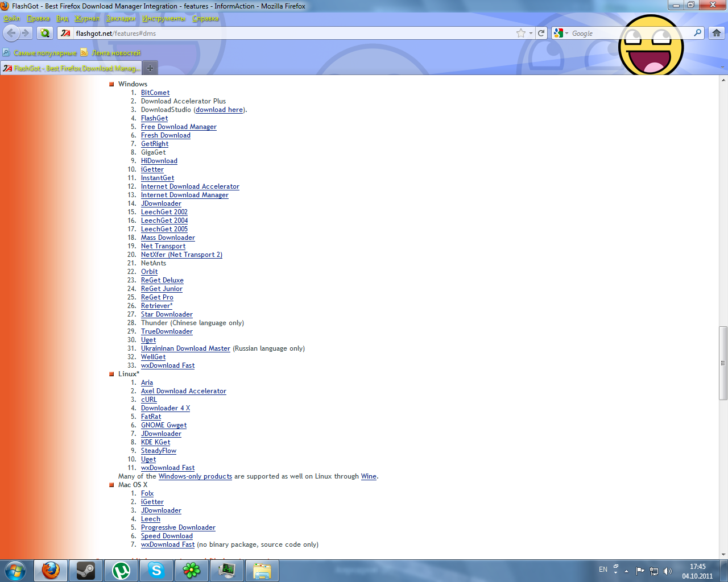Open the Журнал menu
The width and height of the screenshot is (728, 582).
click(x=87, y=18)
